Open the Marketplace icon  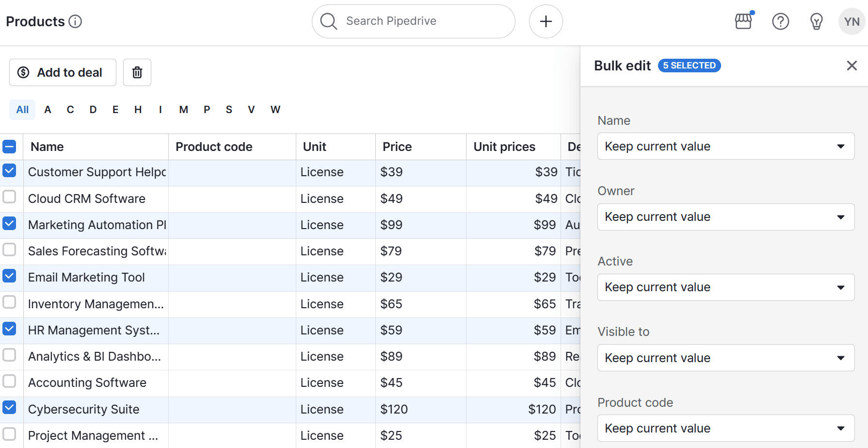[x=743, y=21]
